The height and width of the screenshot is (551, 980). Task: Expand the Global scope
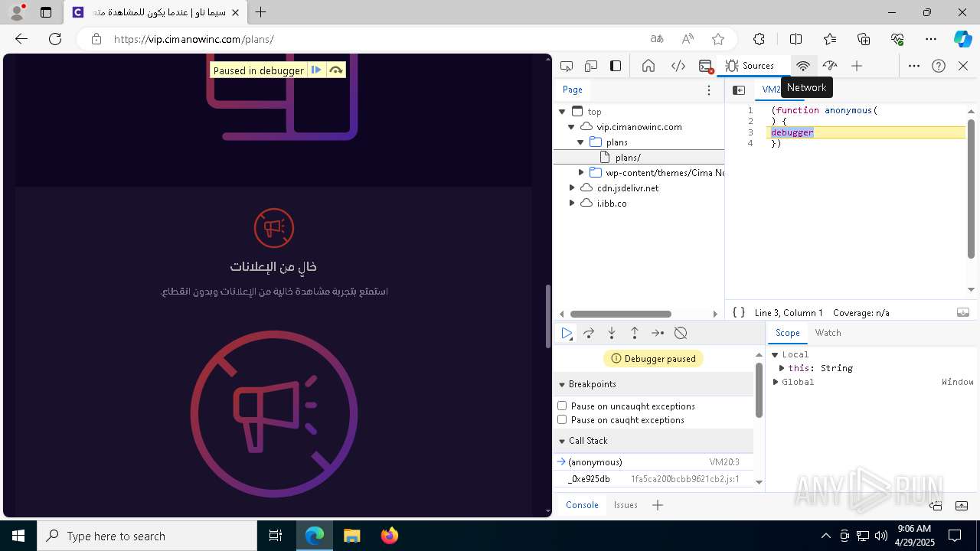point(776,382)
